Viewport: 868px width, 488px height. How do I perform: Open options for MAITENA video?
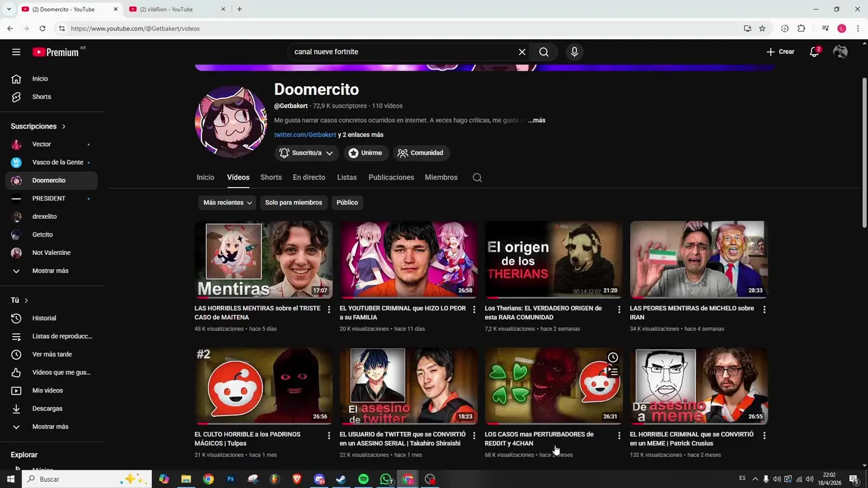point(329,309)
